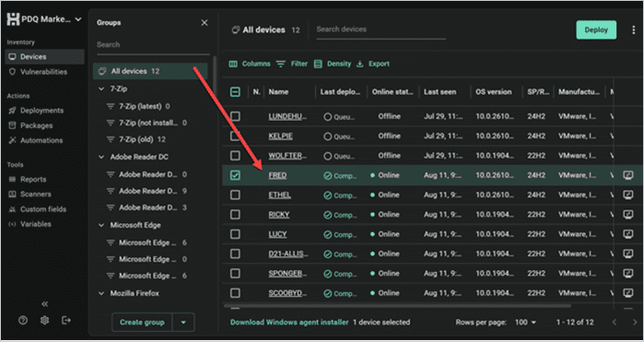The width and height of the screenshot is (644, 342).
Task: Open the Packages page
Action: click(x=30, y=125)
